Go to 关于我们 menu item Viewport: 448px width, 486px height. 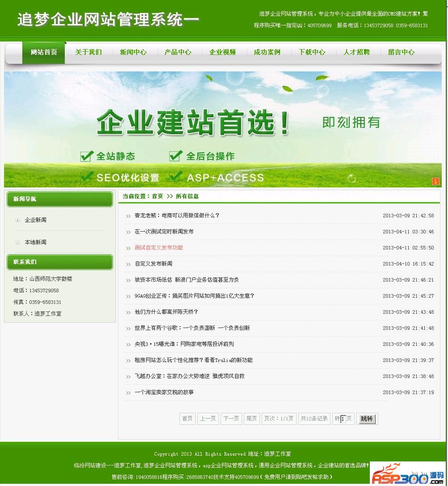(88, 52)
